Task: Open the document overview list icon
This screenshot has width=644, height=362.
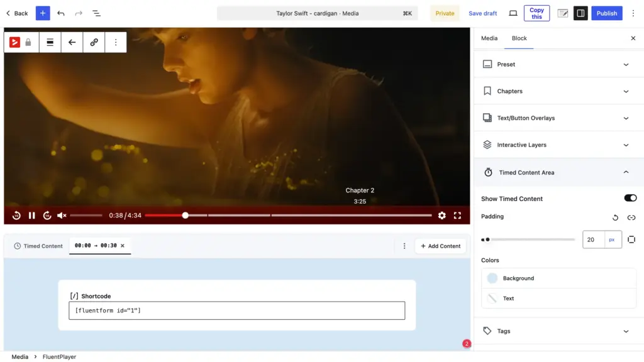Action: (96, 13)
